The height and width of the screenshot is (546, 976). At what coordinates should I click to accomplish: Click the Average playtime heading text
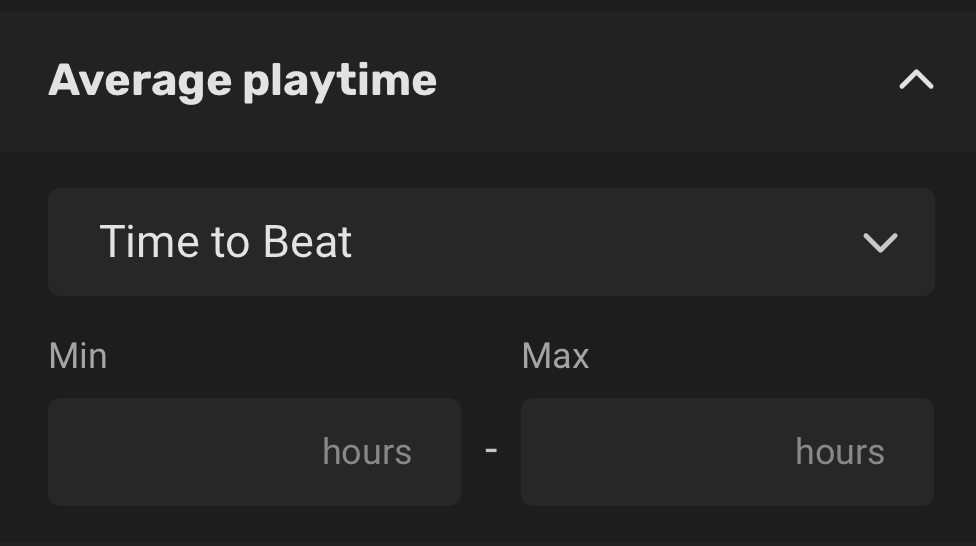(x=242, y=80)
